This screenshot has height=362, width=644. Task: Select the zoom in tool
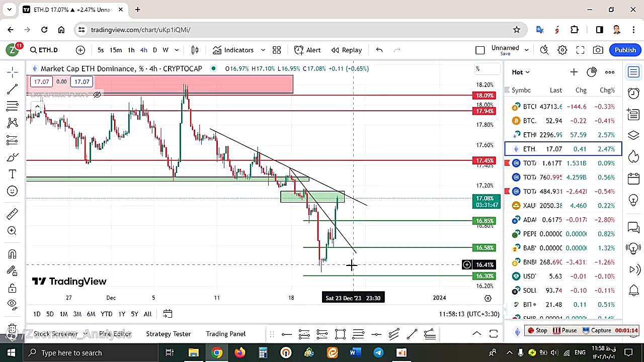[13, 231]
